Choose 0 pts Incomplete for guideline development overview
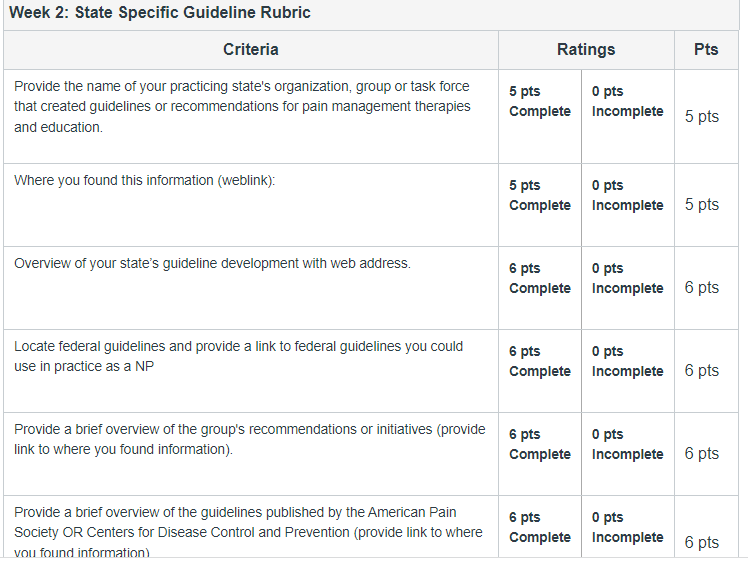Screen dimensions: 748x569 click(627, 278)
